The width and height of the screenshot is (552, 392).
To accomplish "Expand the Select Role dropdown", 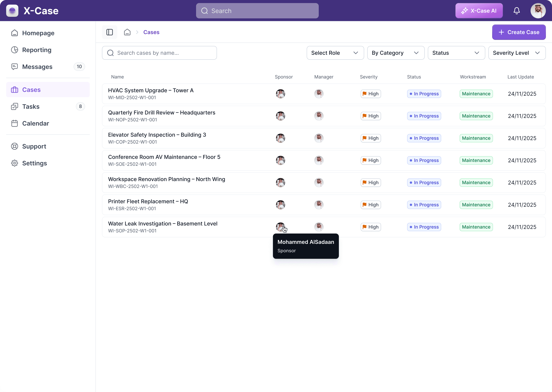I will click(x=335, y=53).
